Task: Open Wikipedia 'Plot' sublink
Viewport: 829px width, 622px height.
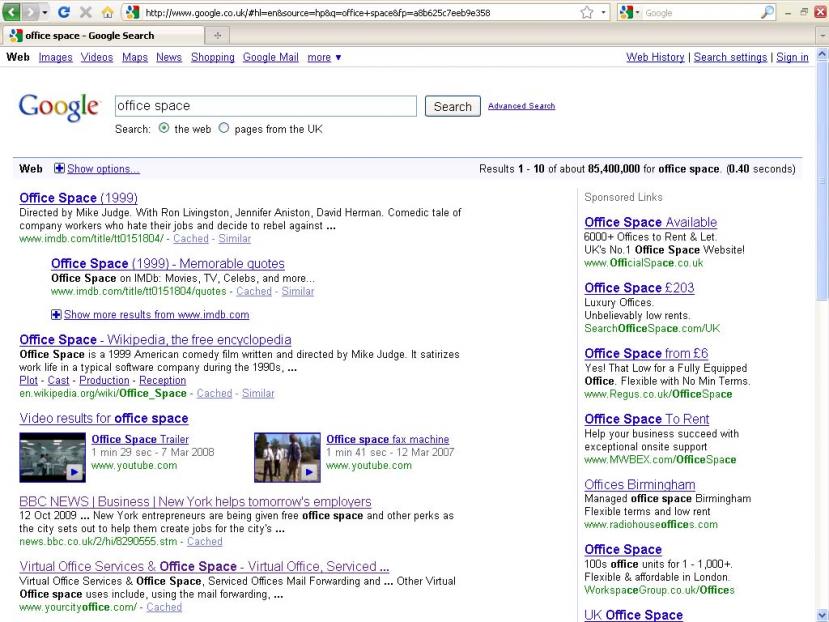Action: pyautogui.click(x=29, y=380)
